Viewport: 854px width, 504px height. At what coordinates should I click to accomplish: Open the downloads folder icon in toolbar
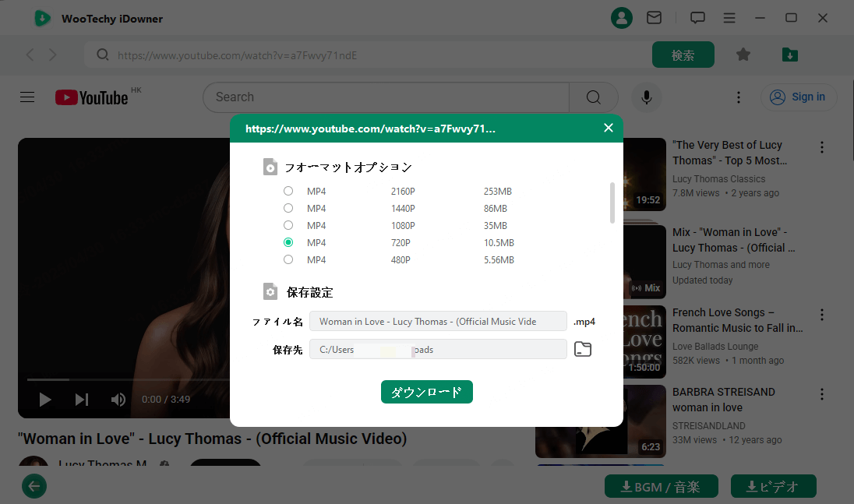[790, 55]
